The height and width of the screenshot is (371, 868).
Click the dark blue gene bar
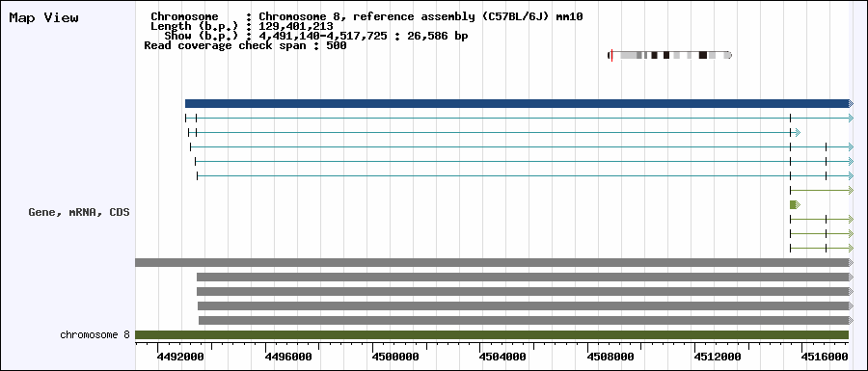click(x=519, y=103)
